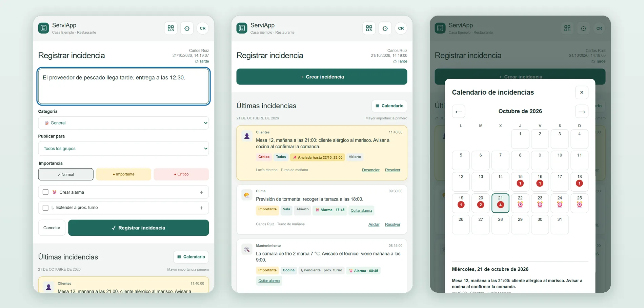Viewport: 644px width, 308px height.
Task: Select Crítico importance
Action: tap(181, 174)
